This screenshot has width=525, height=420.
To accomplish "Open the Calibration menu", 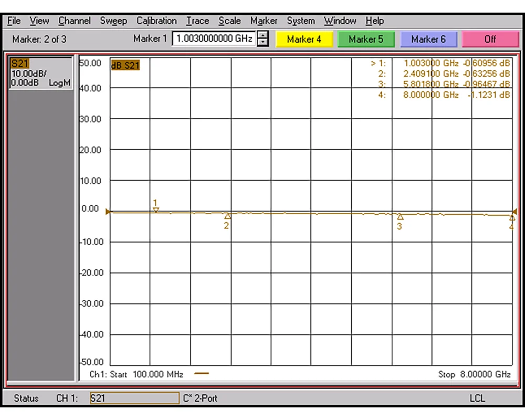I will [156, 21].
